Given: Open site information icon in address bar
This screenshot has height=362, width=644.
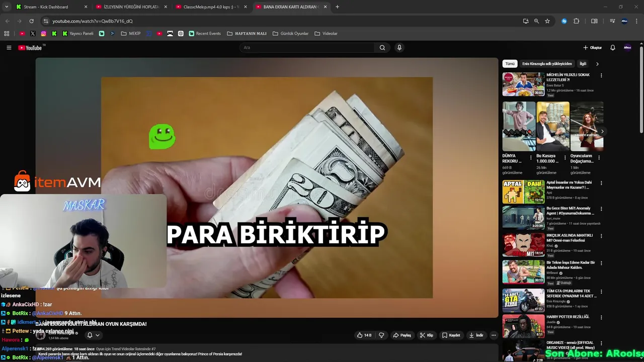Looking at the screenshot, I should 46,21.
